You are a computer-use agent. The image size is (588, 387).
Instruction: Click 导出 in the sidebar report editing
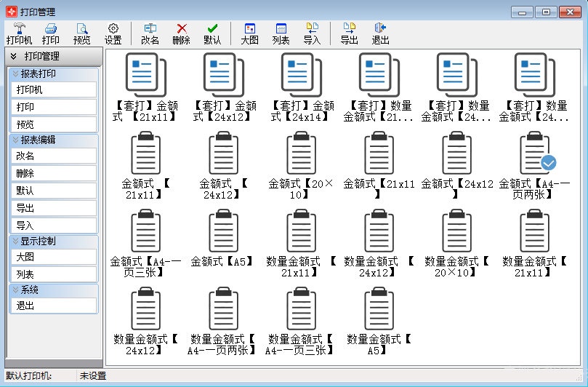pos(53,208)
